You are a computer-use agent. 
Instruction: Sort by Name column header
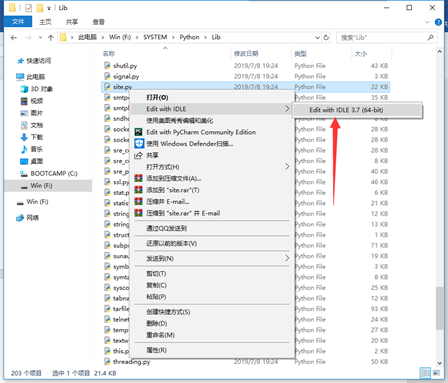[109, 53]
